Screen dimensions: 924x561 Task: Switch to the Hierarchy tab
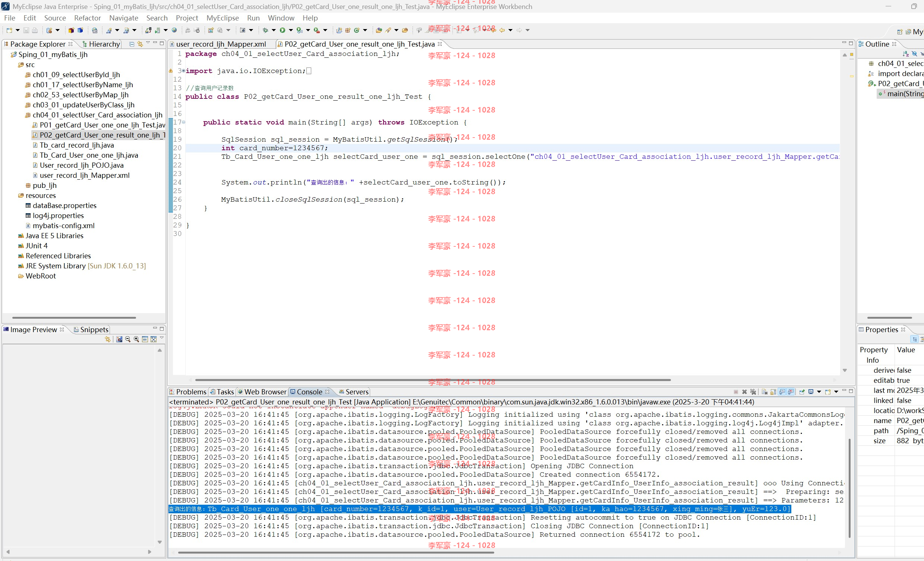(101, 44)
